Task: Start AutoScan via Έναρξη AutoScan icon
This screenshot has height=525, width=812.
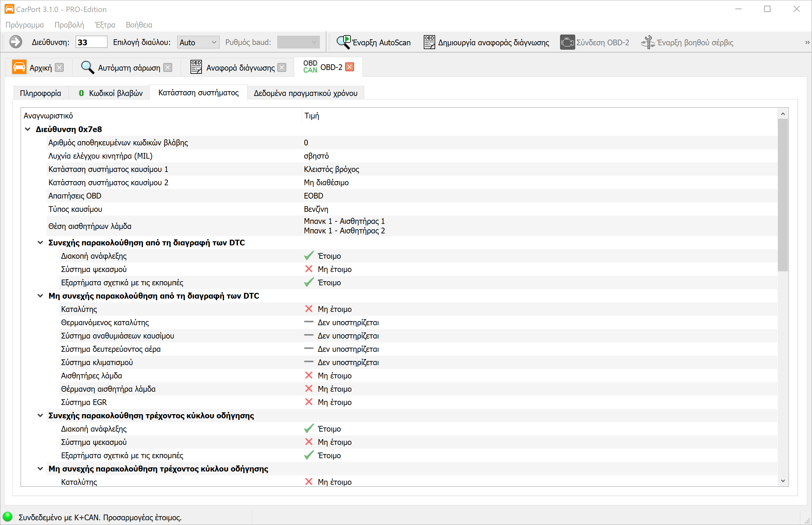Action: click(x=344, y=42)
